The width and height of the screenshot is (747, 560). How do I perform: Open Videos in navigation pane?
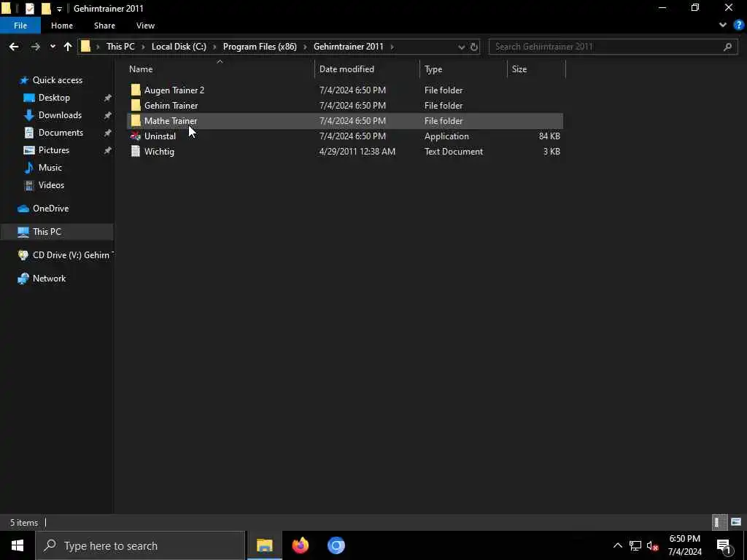[x=51, y=184]
